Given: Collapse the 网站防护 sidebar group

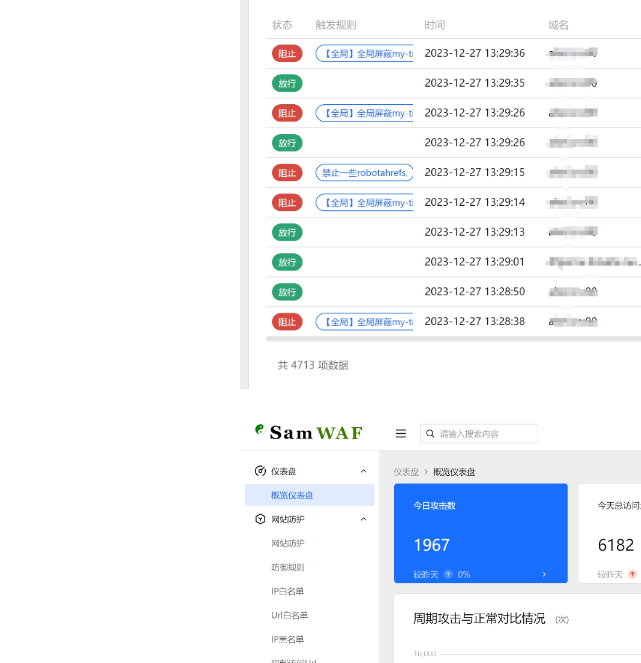Looking at the screenshot, I should pyautogui.click(x=363, y=519).
